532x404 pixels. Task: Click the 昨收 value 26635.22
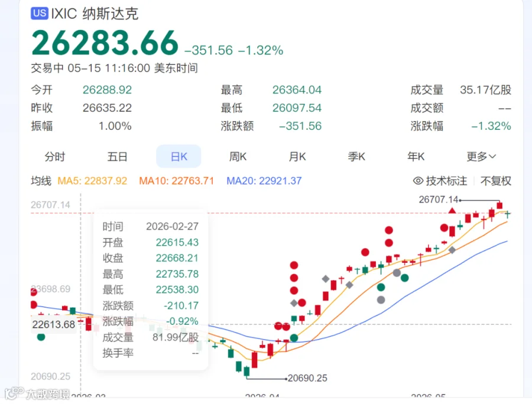coord(107,107)
